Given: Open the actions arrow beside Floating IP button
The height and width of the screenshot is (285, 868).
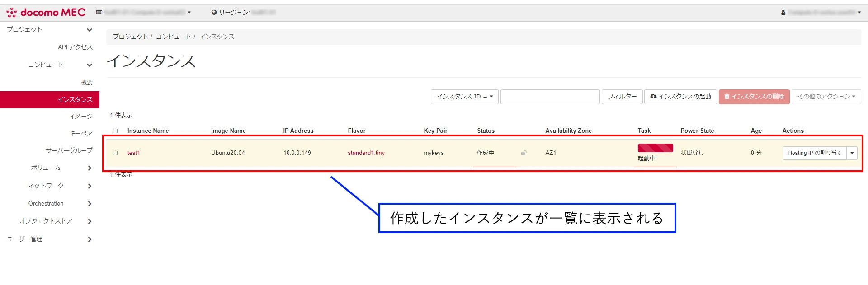Looking at the screenshot, I should coord(852,153).
